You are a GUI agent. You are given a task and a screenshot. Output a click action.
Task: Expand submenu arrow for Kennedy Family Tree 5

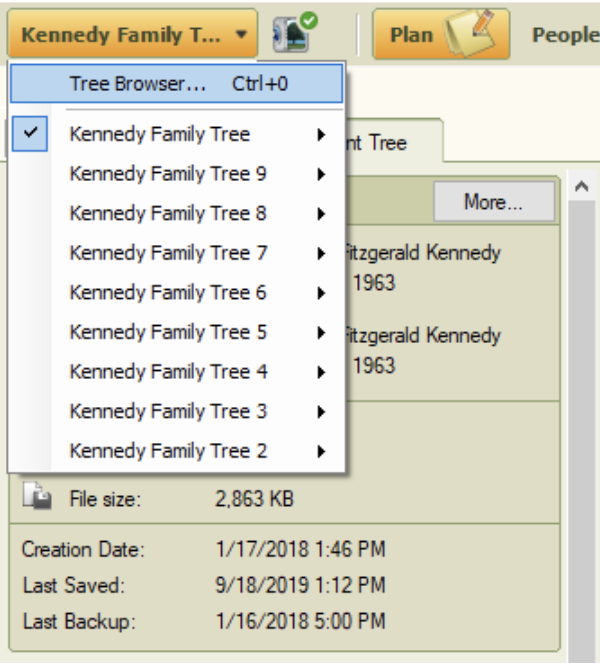(x=321, y=333)
